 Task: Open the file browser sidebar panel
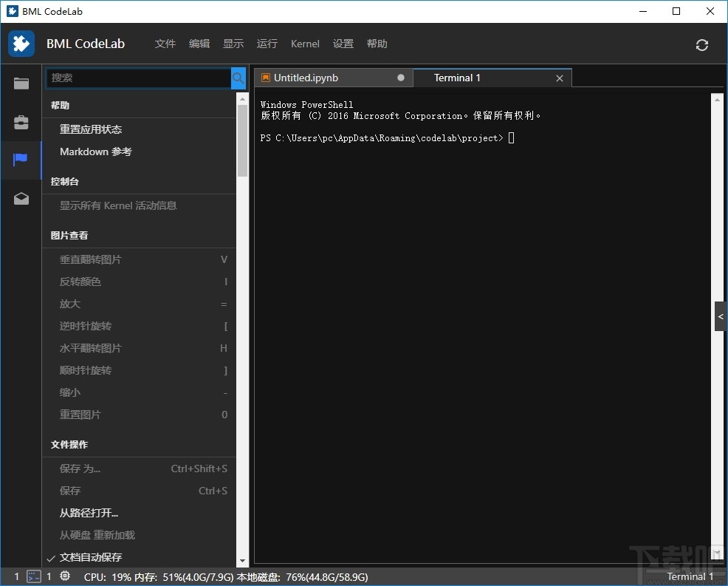coord(20,84)
